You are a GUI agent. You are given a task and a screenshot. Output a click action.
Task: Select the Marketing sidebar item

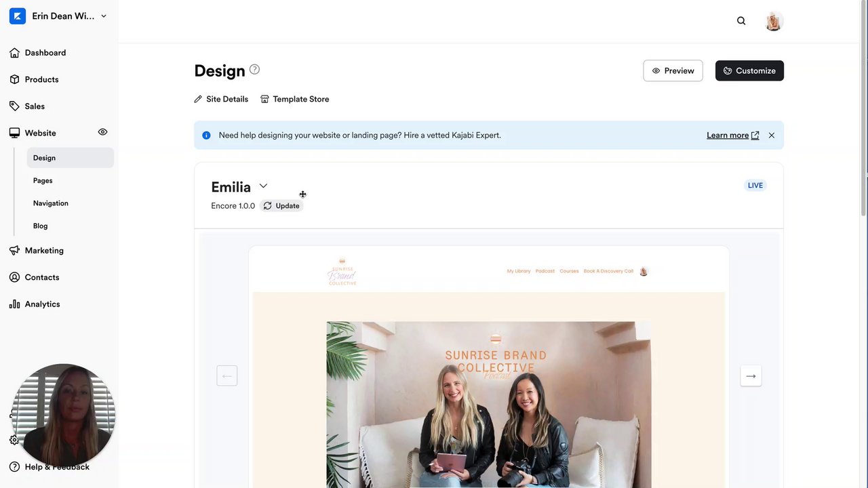[44, 250]
